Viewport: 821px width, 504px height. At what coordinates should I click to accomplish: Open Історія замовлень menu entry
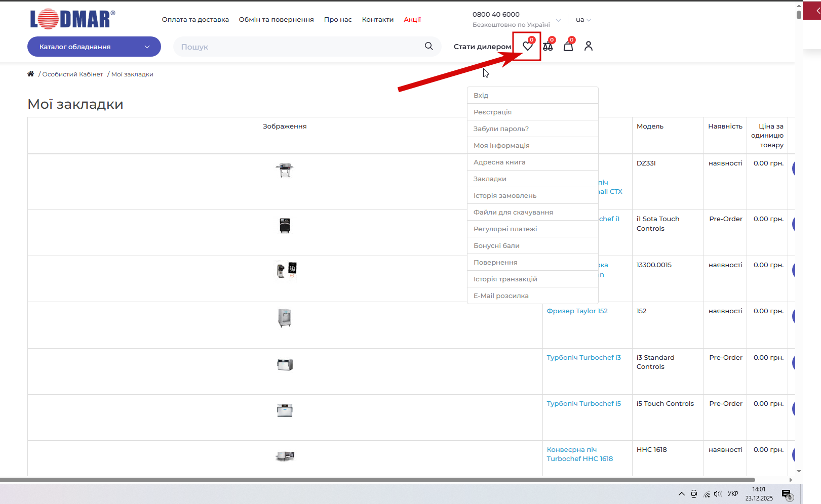click(x=533, y=195)
